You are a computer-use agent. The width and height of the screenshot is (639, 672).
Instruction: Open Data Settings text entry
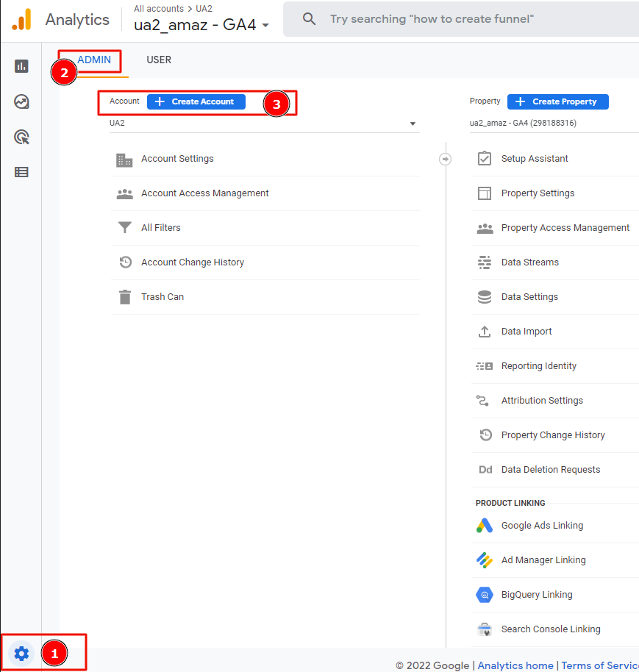point(529,297)
